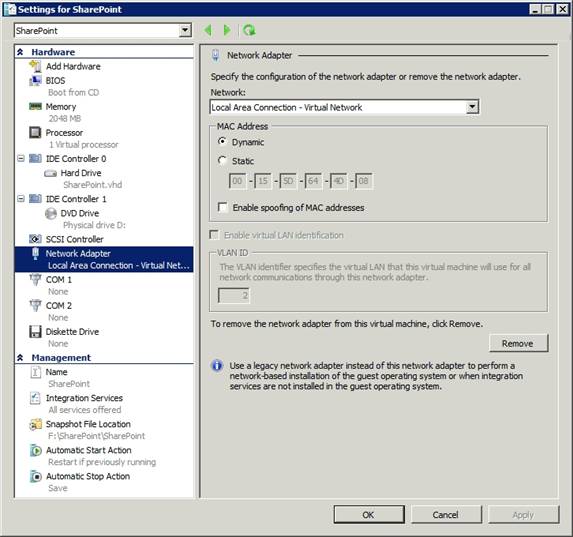Click the IDE Controller 1 icon
The image size is (573, 537).
tap(35, 198)
